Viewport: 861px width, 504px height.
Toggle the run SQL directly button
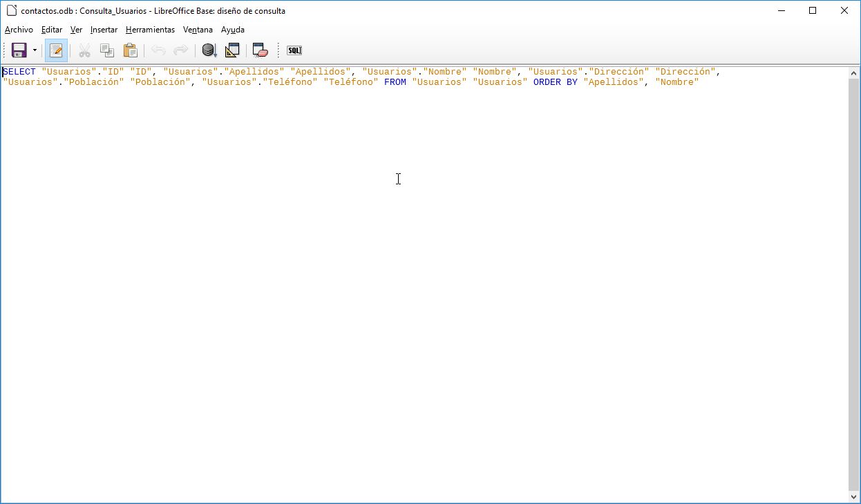294,50
